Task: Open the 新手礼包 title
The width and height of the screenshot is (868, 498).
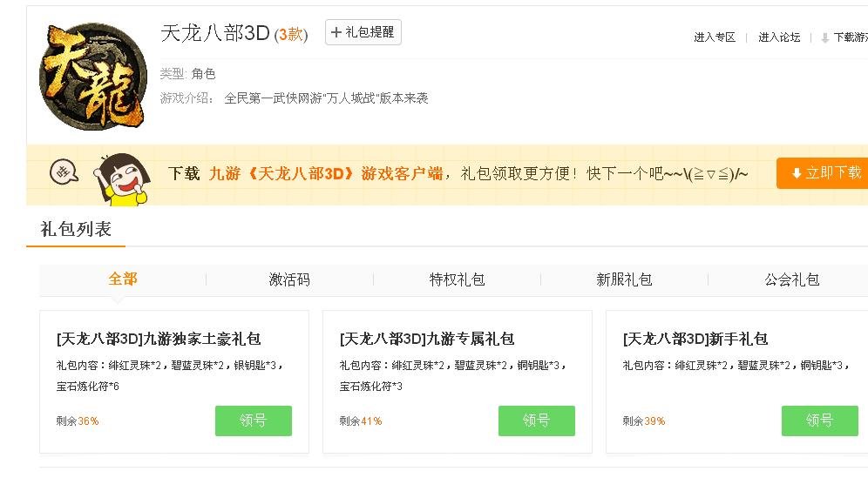Action: click(x=695, y=339)
